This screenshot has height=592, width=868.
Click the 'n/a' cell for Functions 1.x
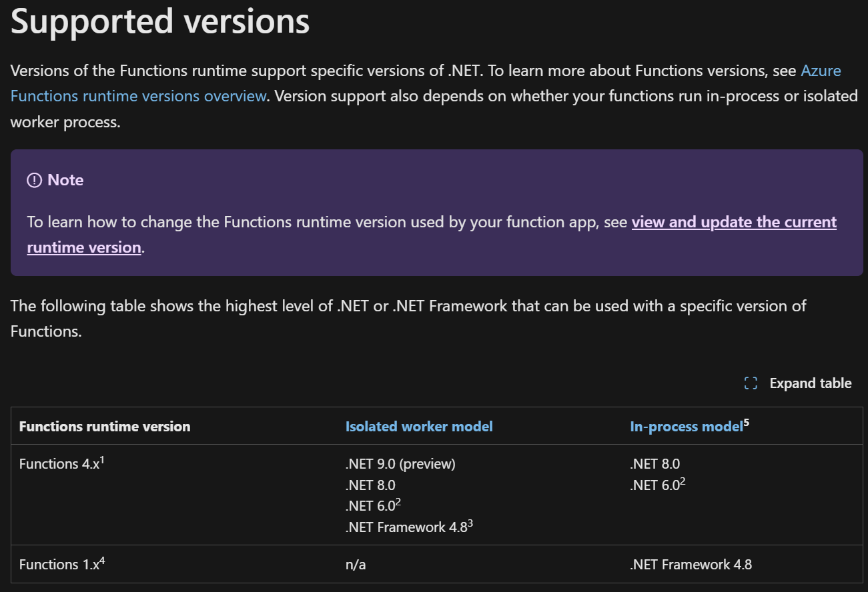coord(356,565)
